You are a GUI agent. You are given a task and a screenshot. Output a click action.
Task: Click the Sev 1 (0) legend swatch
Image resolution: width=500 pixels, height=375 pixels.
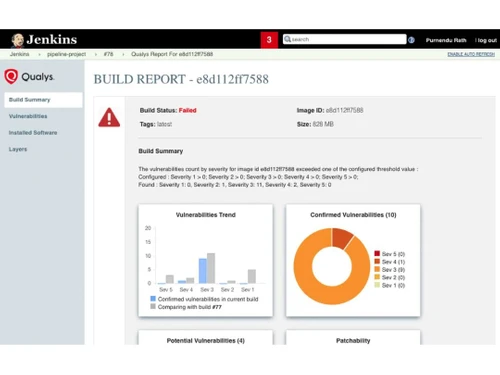tap(377, 285)
